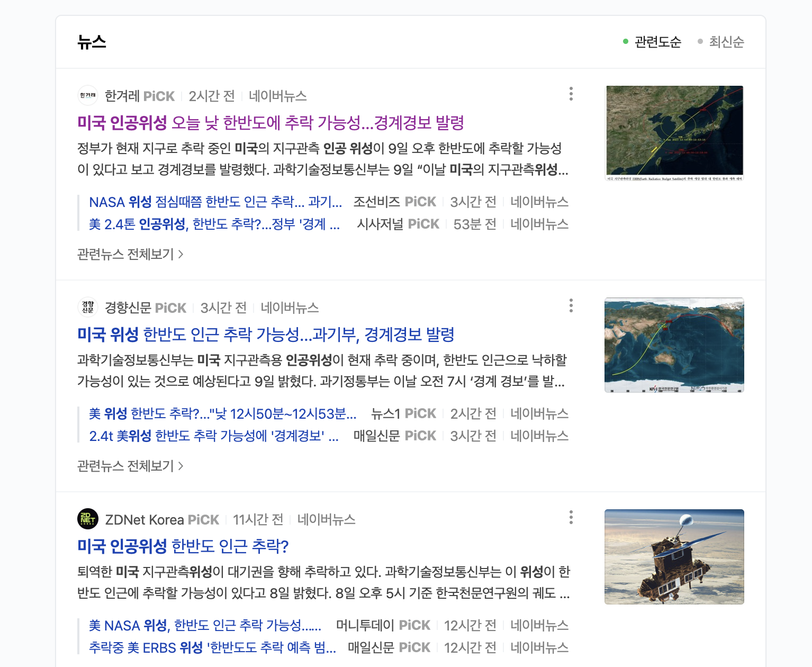Open more options for the 한겨레 article
Screen dimensions: 812x667
(x=571, y=94)
